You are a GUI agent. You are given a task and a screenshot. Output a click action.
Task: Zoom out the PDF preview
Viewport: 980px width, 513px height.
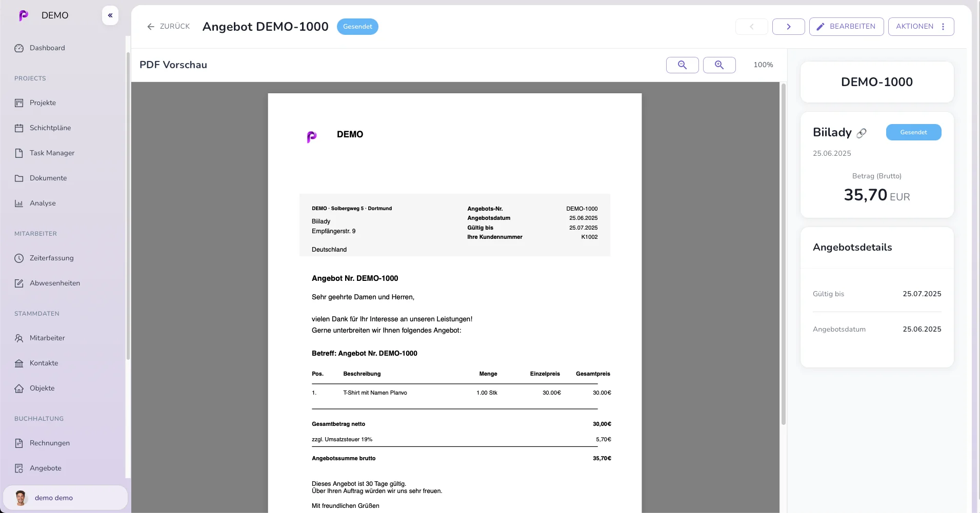pyautogui.click(x=682, y=65)
